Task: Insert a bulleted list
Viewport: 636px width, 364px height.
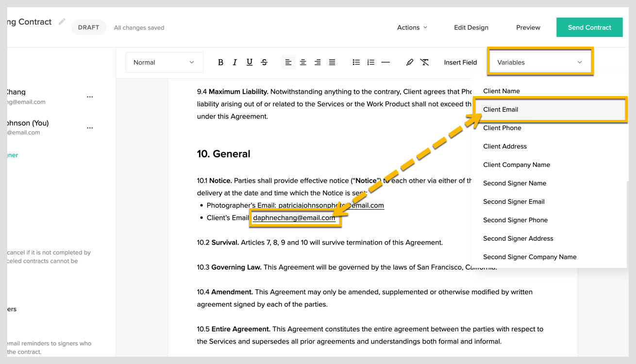Action: point(356,62)
